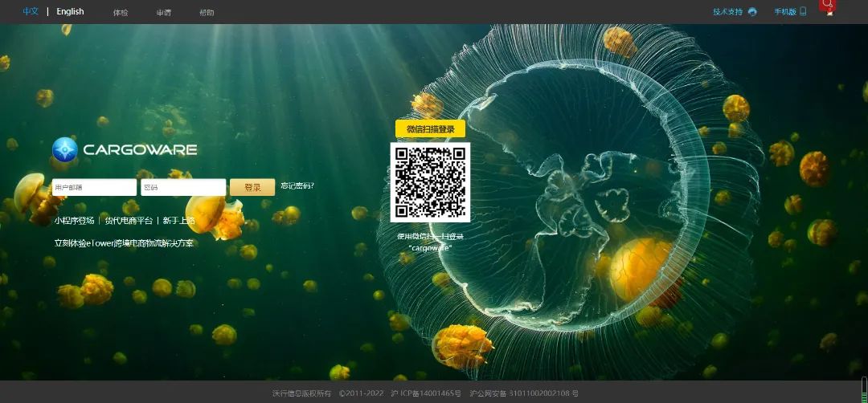
Task: Open the 帮助 menu item
Action: 207,13
